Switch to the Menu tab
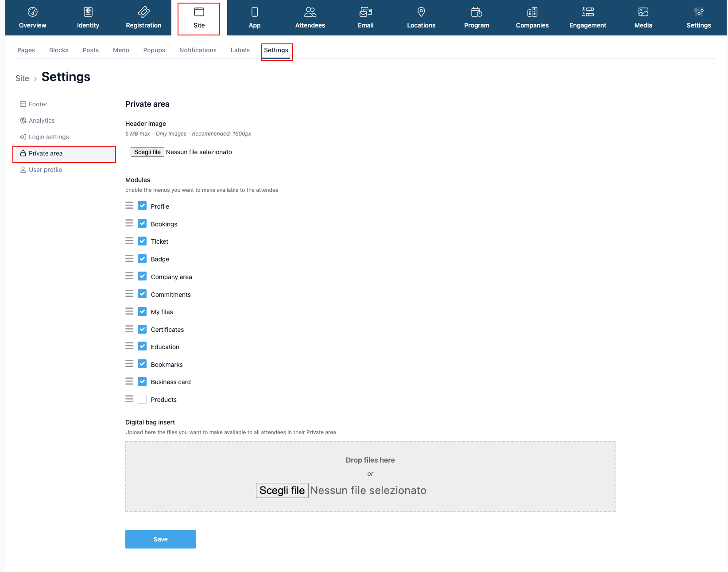Screen dimensions: 728x572 tap(121, 50)
